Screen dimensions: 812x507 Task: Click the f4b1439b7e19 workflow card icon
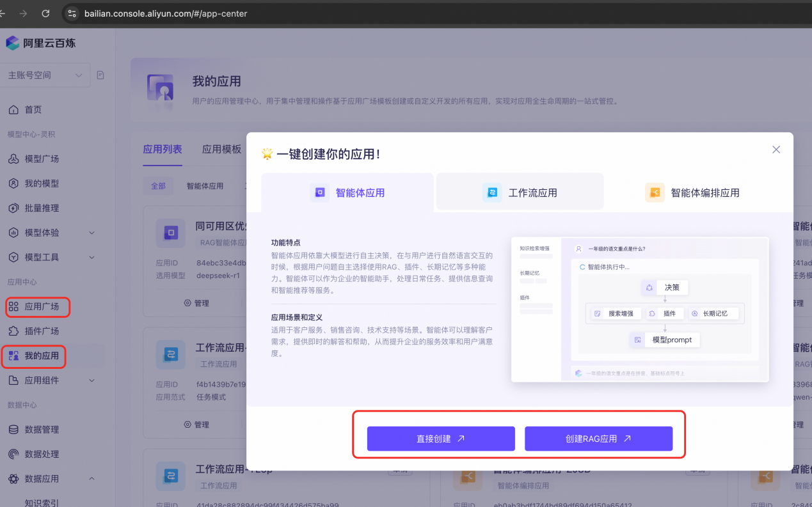pyautogui.click(x=171, y=355)
